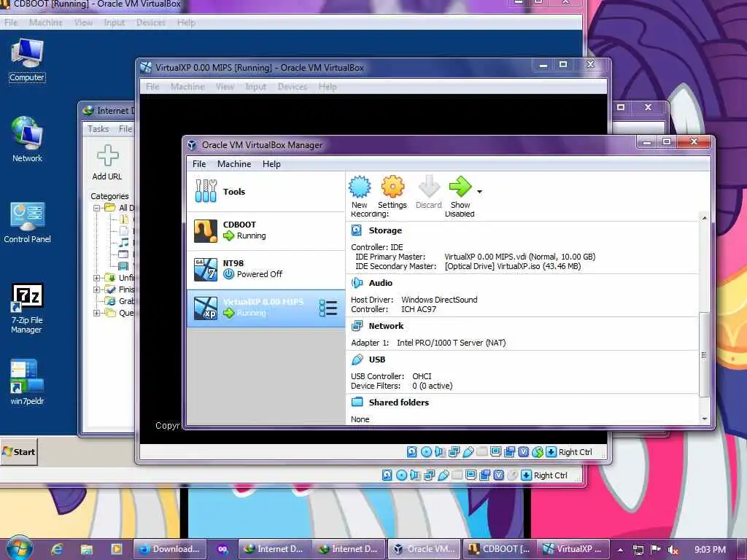This screenshot has height=560, width=747.
Task: Click the green Show arrow icon
Action: 460,187
